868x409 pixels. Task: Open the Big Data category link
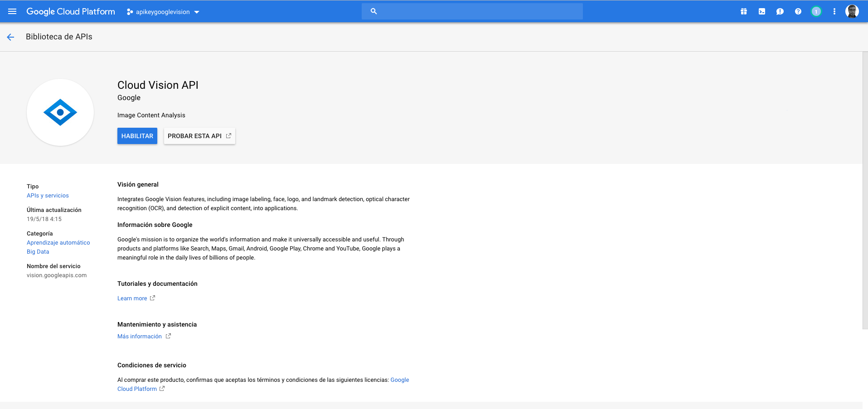point(38,252)
